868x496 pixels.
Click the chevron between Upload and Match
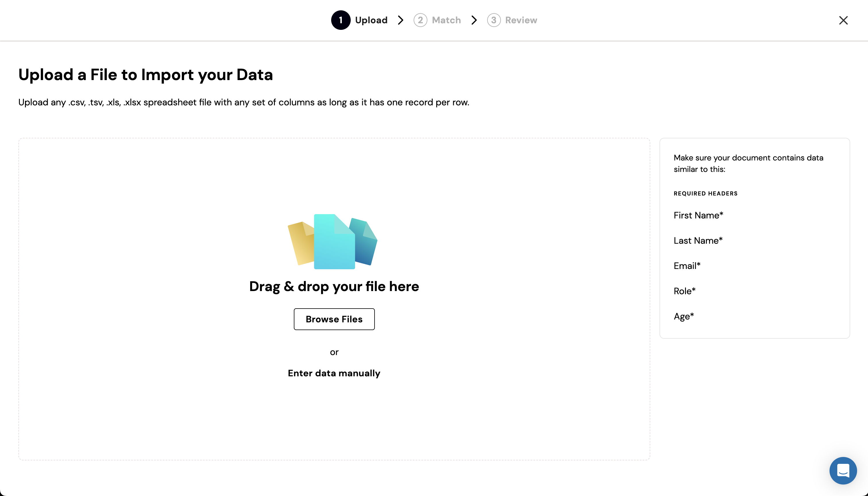click(401, 20)
